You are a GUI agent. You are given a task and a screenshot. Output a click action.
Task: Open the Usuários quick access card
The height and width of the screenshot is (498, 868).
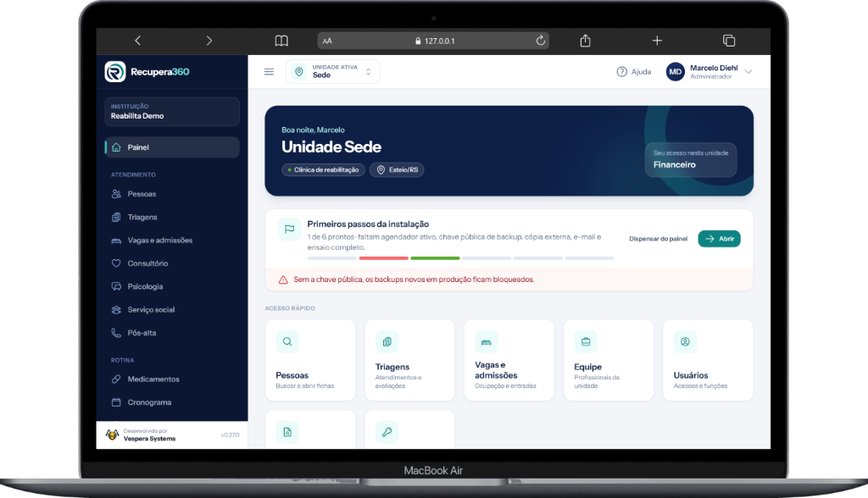click(x=708, y=360)
